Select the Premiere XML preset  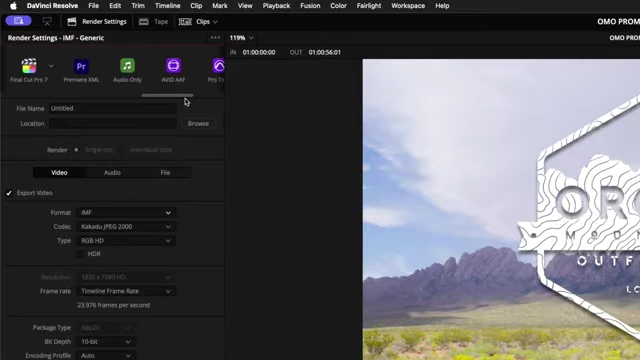click(81, 71)
